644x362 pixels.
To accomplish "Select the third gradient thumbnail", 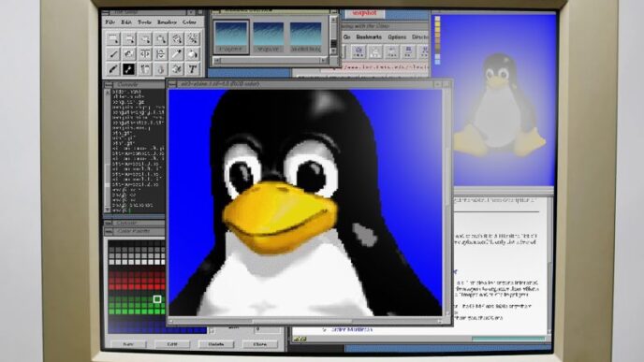I will tap(305, 37).
